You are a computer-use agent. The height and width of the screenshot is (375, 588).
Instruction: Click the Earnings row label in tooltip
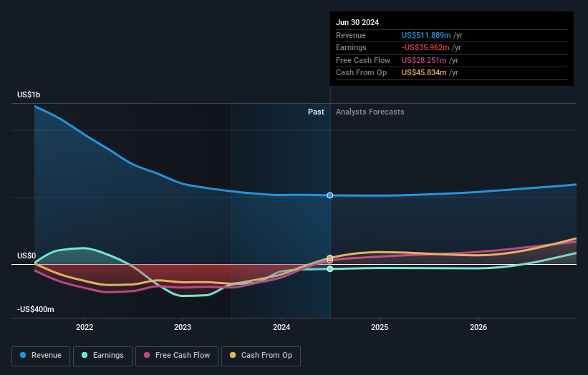click(351, 47)
